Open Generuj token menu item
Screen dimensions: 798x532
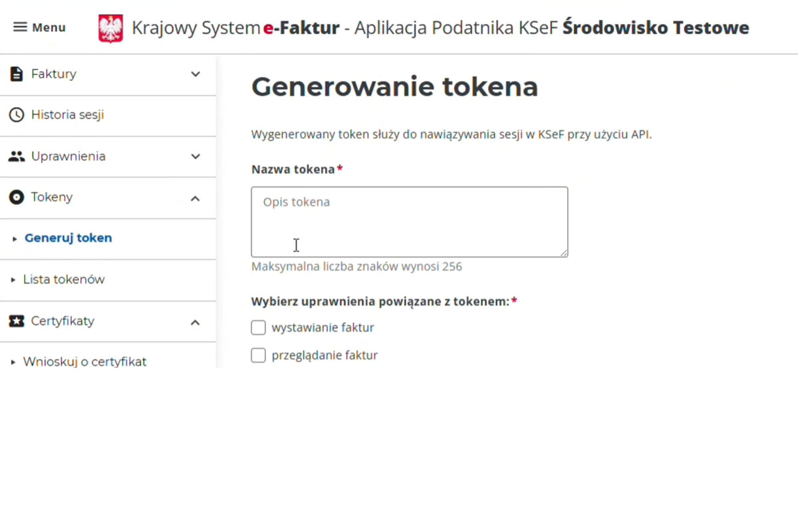pos(68,238)
